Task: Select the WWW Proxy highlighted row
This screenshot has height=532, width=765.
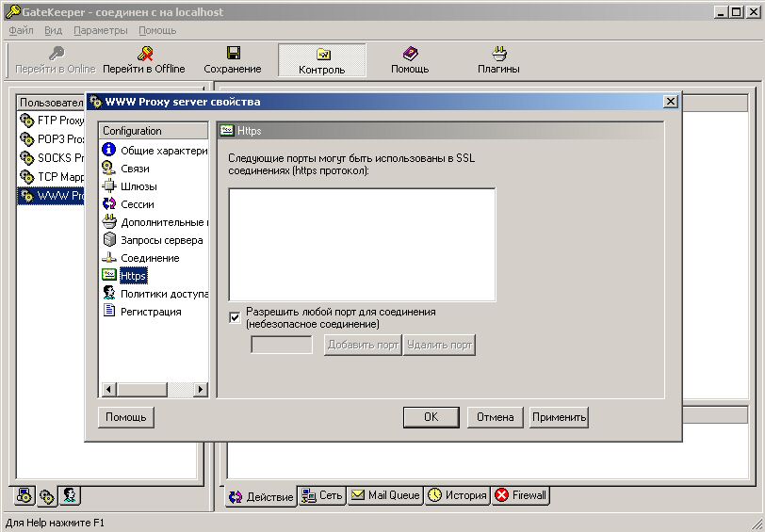Action: [x=51, y=196]
